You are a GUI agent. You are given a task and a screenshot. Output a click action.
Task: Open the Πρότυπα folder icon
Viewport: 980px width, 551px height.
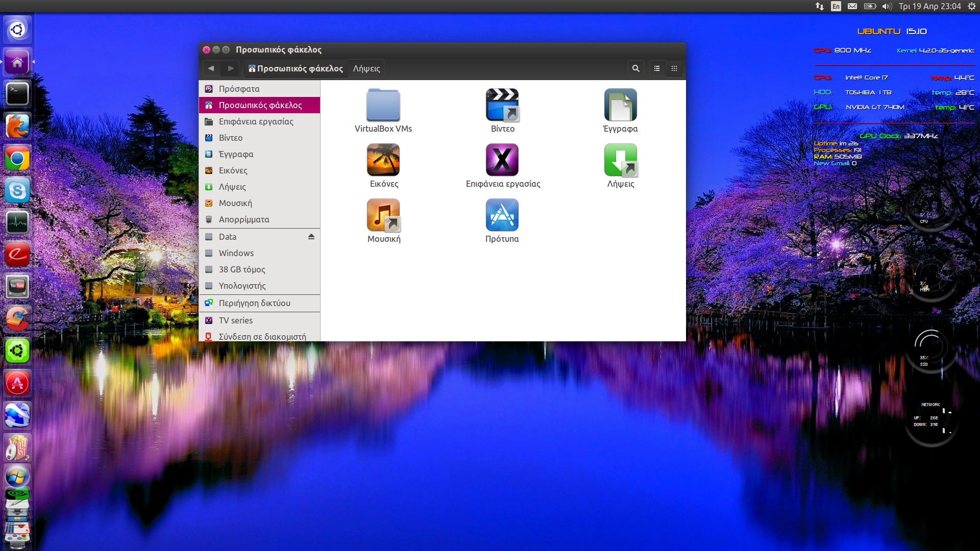pos(502,215)
